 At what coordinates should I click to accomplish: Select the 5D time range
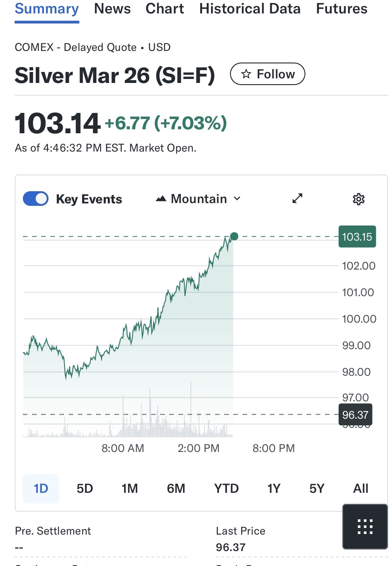pyautogui.click(x=85, y=489)
